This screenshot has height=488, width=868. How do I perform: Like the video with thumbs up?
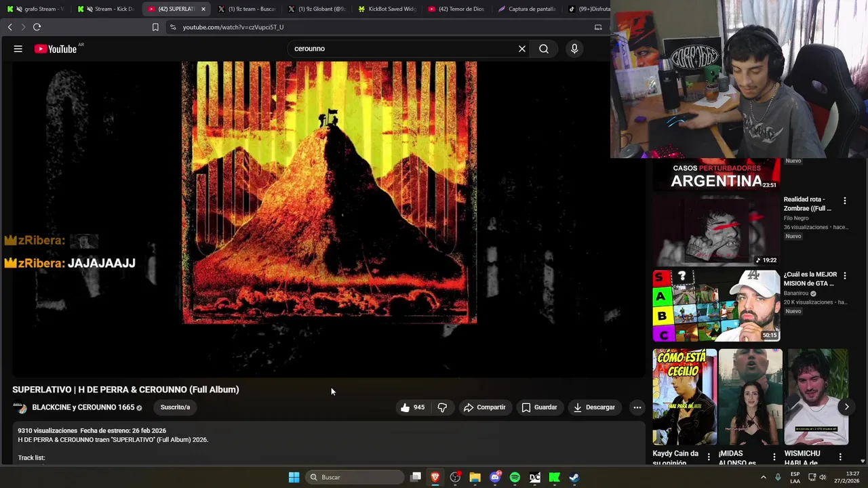click(413, 407)
